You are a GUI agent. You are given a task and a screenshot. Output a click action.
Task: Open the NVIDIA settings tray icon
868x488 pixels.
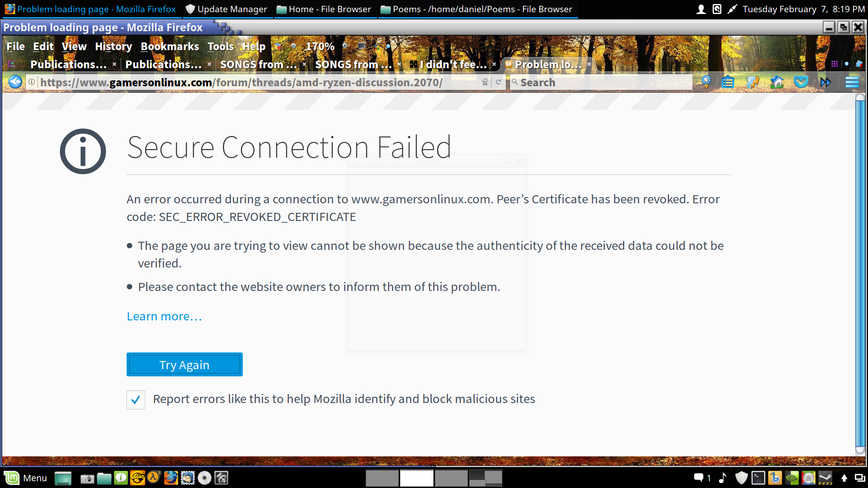tap(792, 478)
